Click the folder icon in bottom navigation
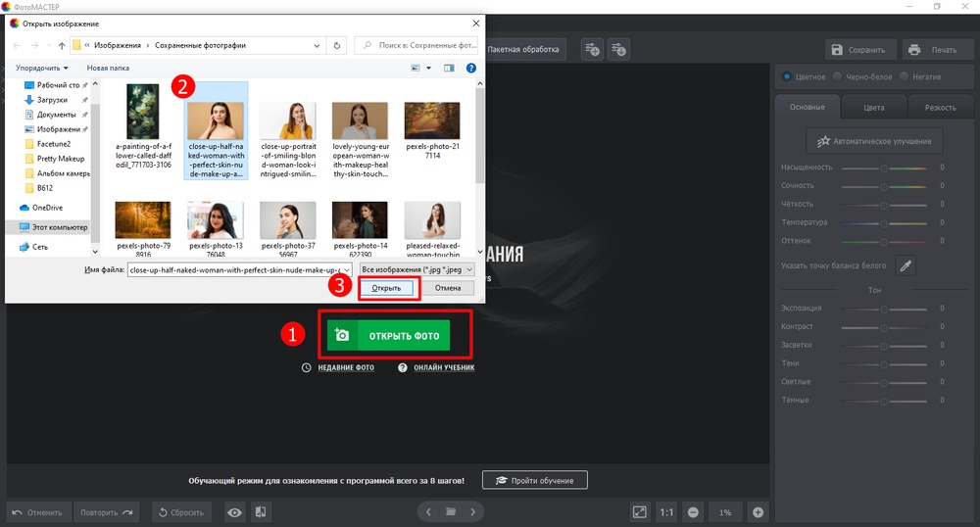 coord(451,512)
